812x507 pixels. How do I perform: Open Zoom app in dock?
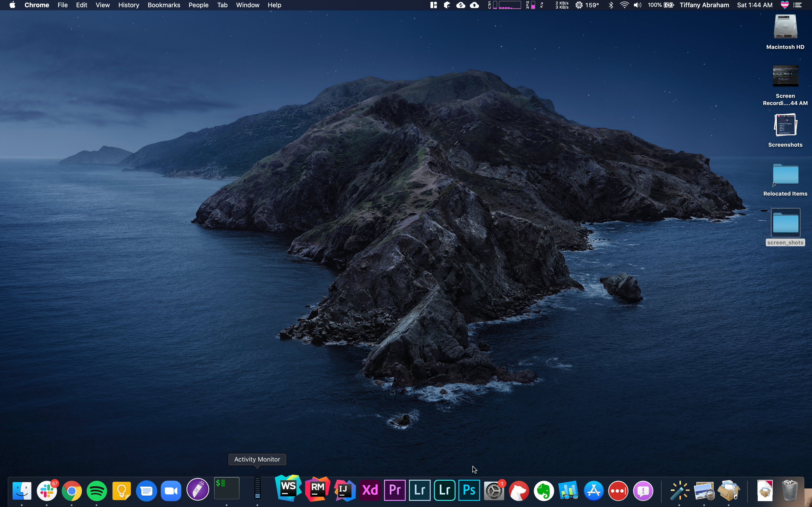171,491
